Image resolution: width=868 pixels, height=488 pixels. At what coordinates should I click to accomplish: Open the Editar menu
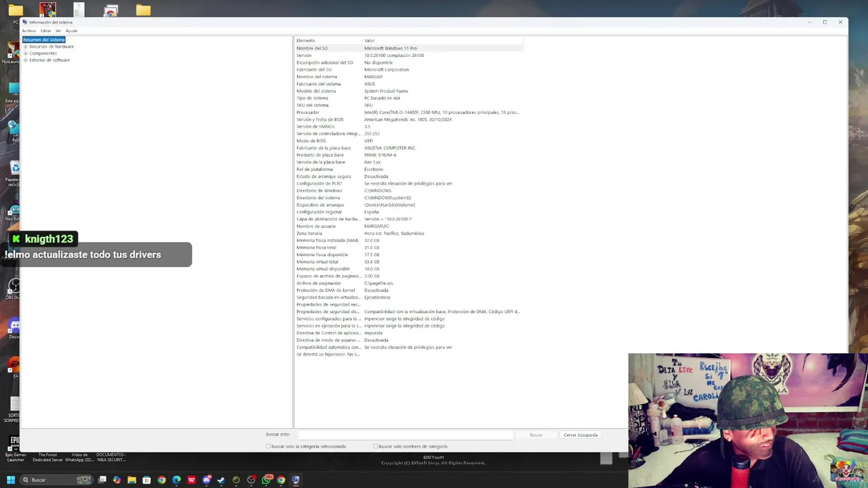click(x=45, y=30)
